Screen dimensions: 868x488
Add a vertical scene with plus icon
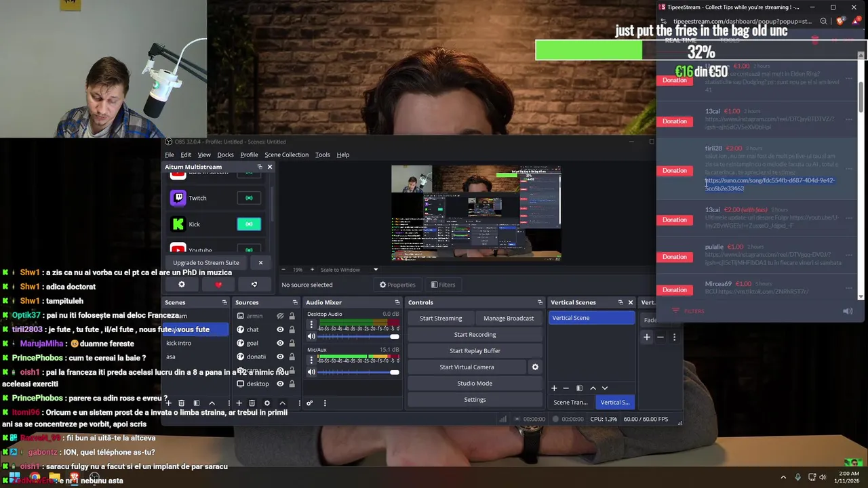click(x=554, y=388)
